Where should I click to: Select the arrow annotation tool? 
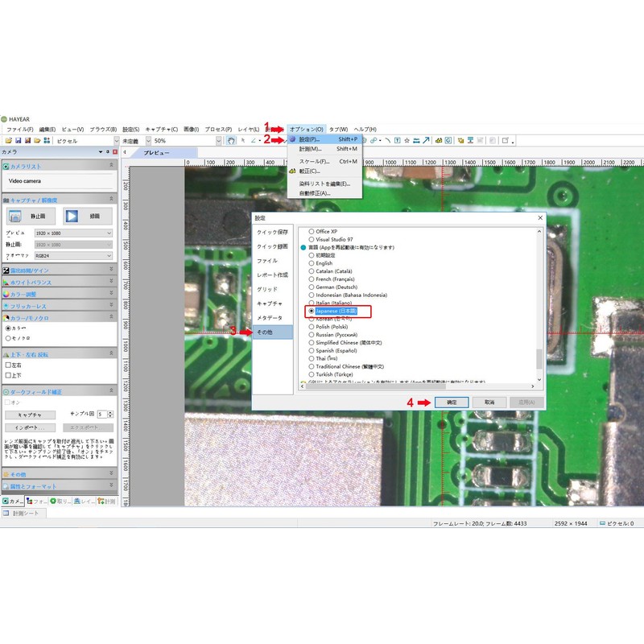coord(426,140)
